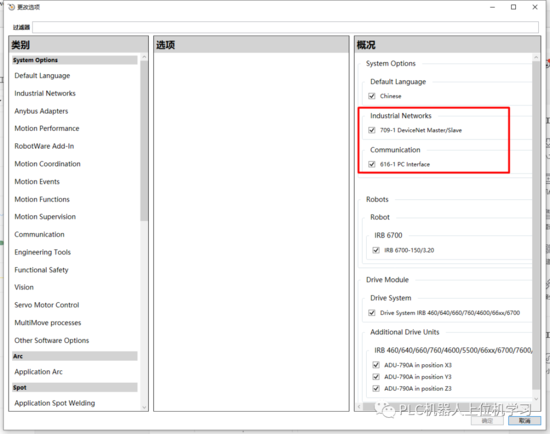Click the Robots heading in overview
550x434 pixels.
pyautogui.click(x=377, y=200)
